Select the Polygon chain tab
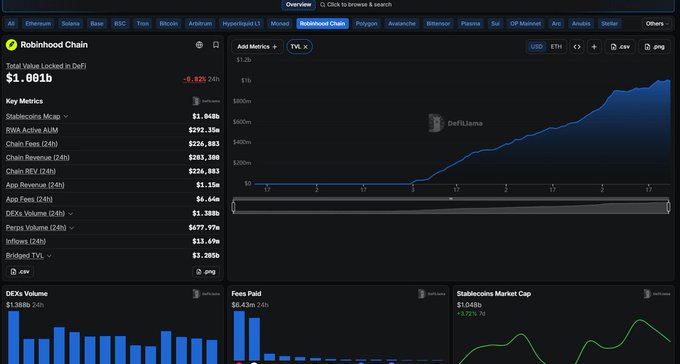680x364 pixels. click(x=366, y=23)
